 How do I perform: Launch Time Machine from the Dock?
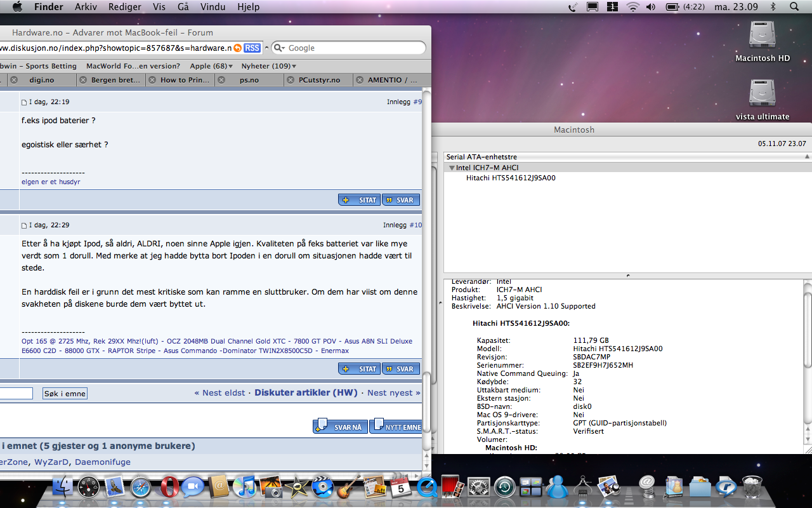tap(505, 488)
